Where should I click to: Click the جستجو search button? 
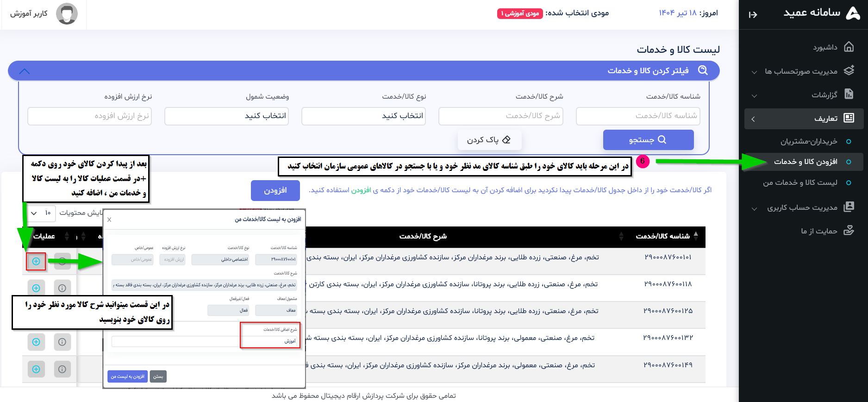pos(648,140)
